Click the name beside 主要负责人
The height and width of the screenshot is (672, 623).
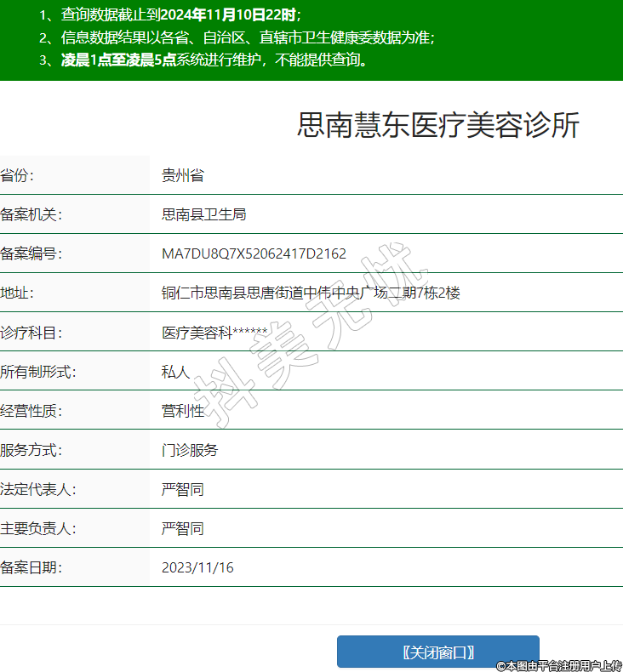[182, 528]
